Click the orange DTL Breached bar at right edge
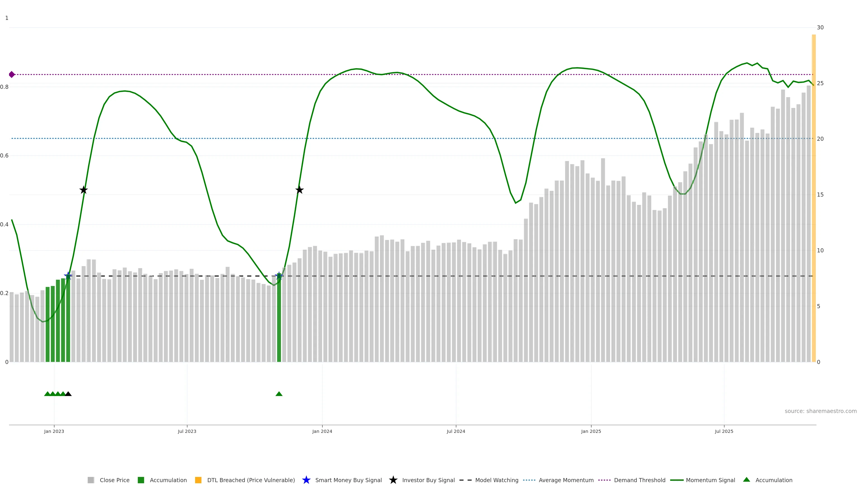Image resolution: width=868 pixels, height=488 pixels. point(814,202)
